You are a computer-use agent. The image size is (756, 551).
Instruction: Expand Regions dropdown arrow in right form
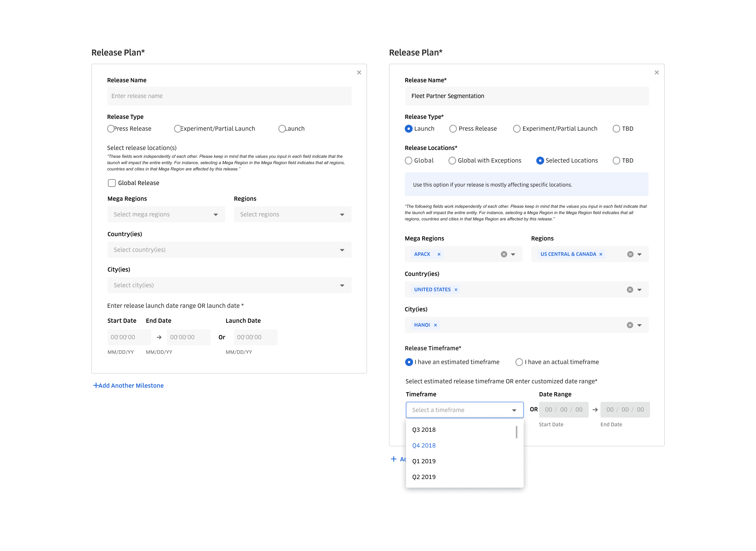[x=640, y=254]
